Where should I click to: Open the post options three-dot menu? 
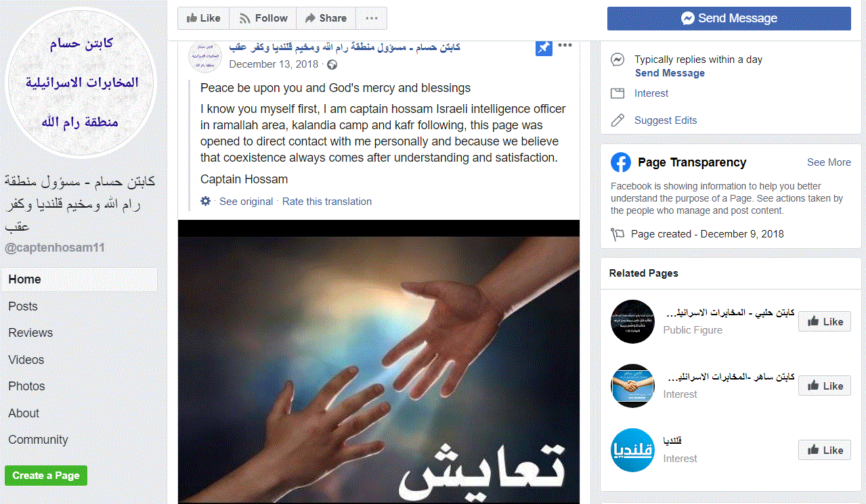coord(565,45)
